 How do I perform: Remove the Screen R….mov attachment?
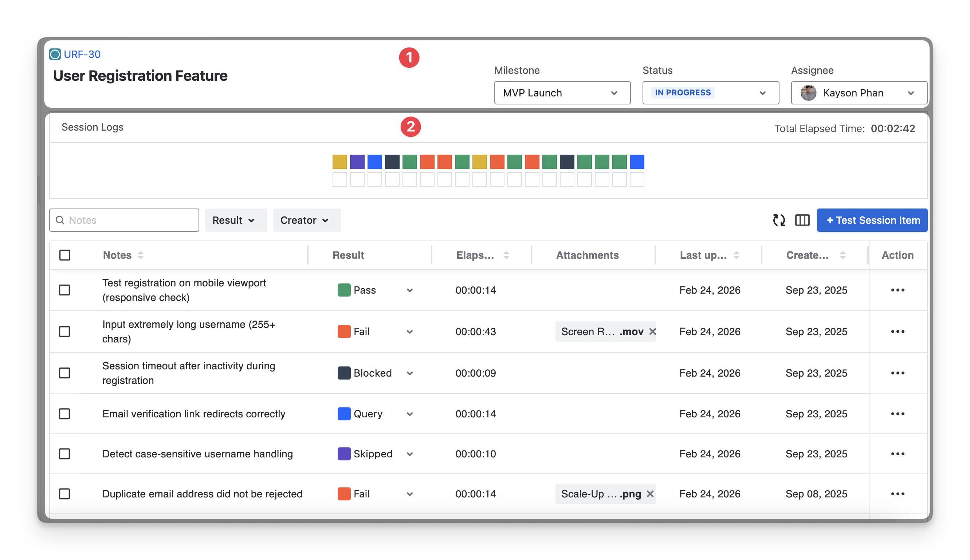pos(652,331)
